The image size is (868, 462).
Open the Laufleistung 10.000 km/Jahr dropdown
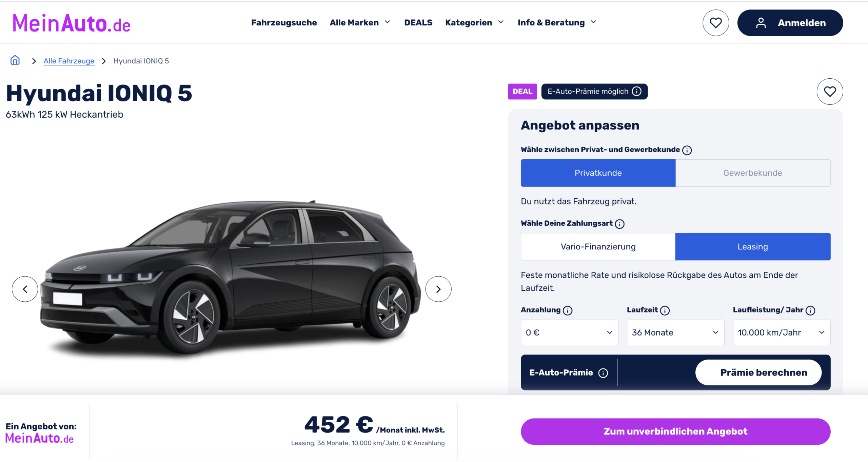(781, 333)
